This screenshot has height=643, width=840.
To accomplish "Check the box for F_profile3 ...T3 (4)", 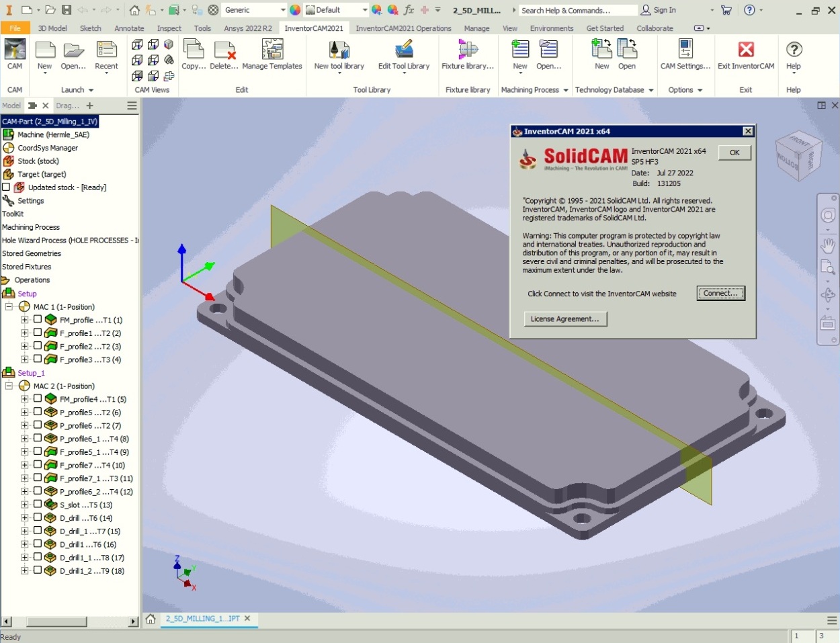I will [38, 359].
